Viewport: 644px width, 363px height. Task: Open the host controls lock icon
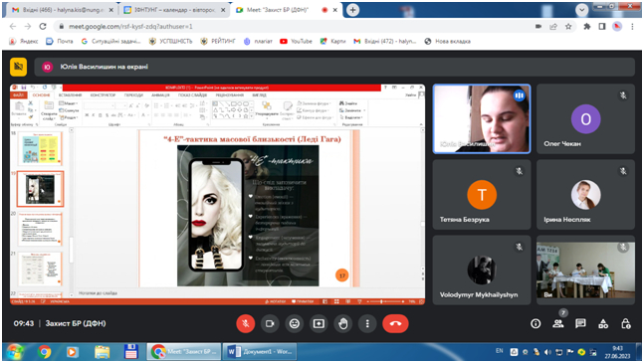point(625,323)
